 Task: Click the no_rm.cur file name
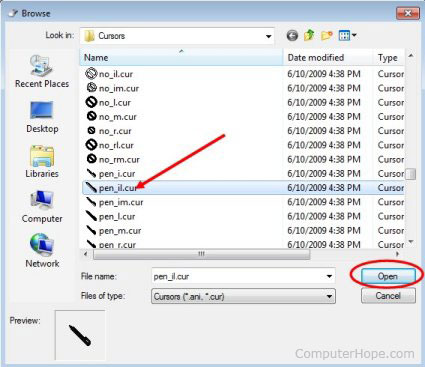pyautogui.click(x=119, y=159)
